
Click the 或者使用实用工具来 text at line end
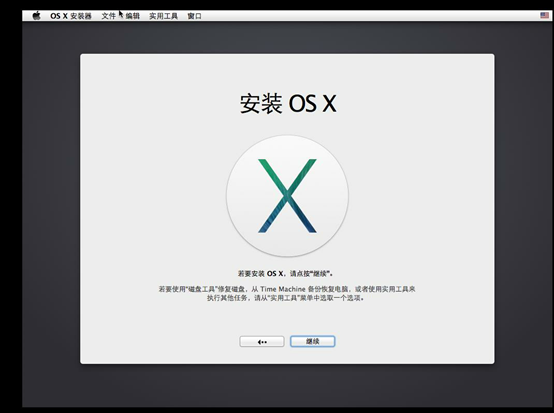click(385, 289)
